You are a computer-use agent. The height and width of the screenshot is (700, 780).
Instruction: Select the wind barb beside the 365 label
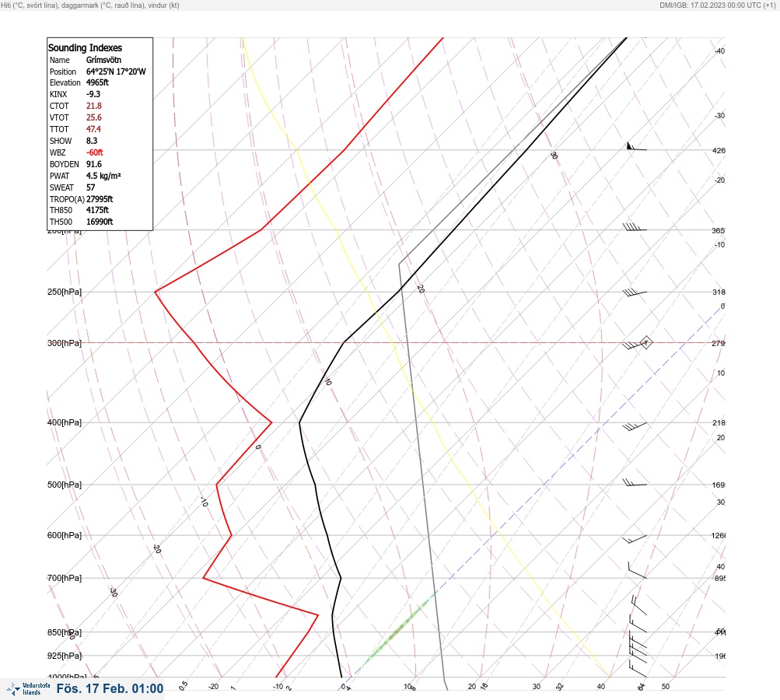point(635,227)
